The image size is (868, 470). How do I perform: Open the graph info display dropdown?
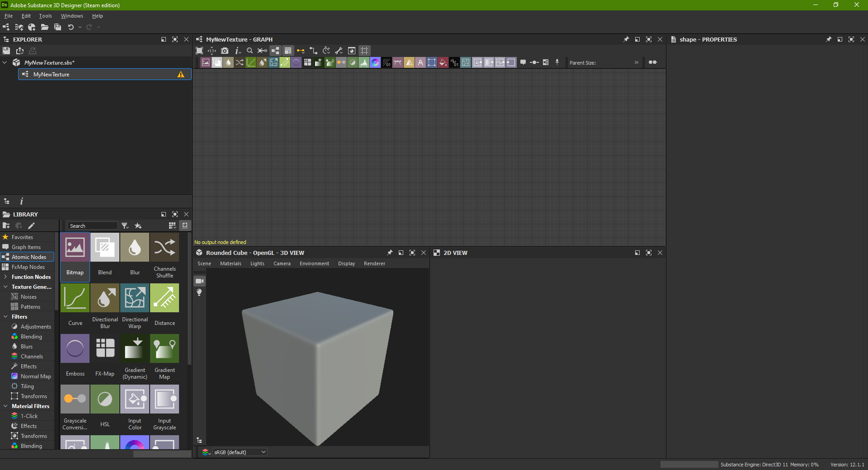click(238, 51)
